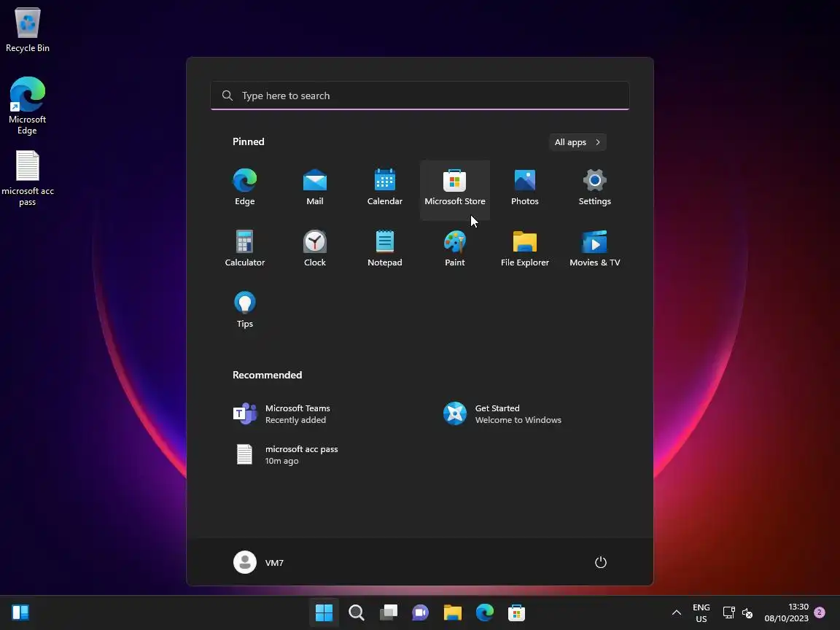Select Recycle Bin on desktop
The width and height of the screenshot is (840, 630).
[x=27, y=30]
